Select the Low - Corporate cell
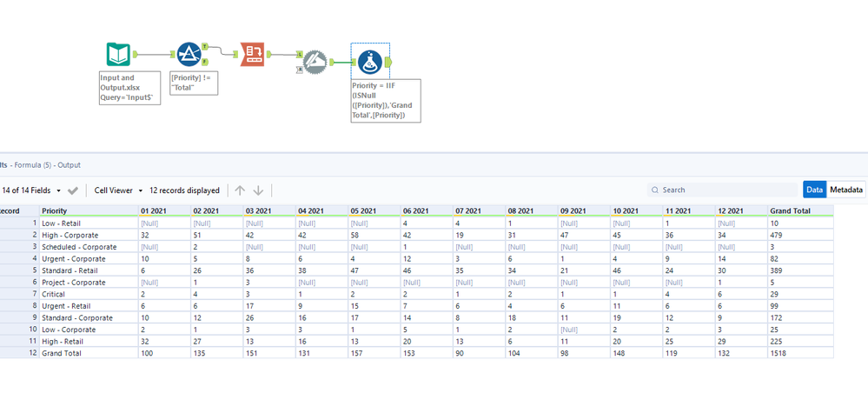Screen dimensions: 868x400 (x=89, y=330)
